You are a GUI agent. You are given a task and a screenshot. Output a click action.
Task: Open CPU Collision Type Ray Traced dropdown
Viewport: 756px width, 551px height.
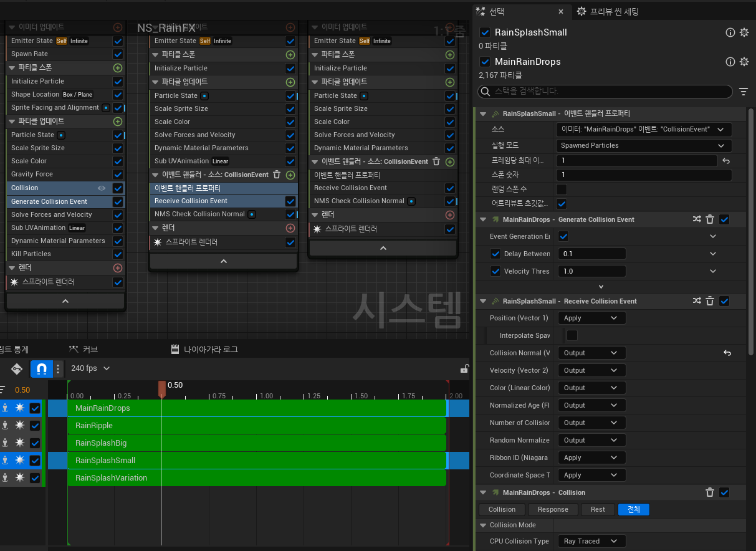(592, 541)
